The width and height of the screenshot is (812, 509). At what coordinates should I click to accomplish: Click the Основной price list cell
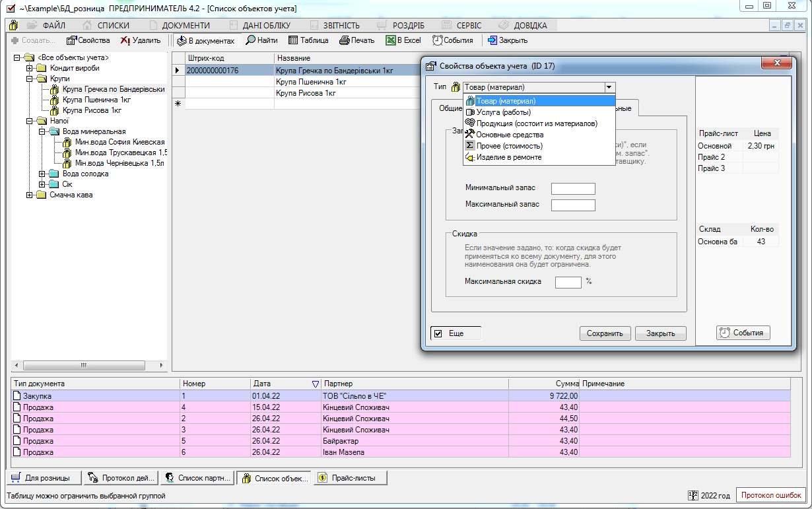720,145
